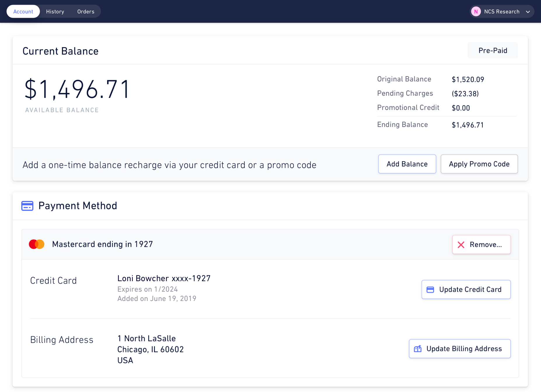Screen dimensions: 541x392
Task: Click Update Billing Address
Action: point(459,349)
